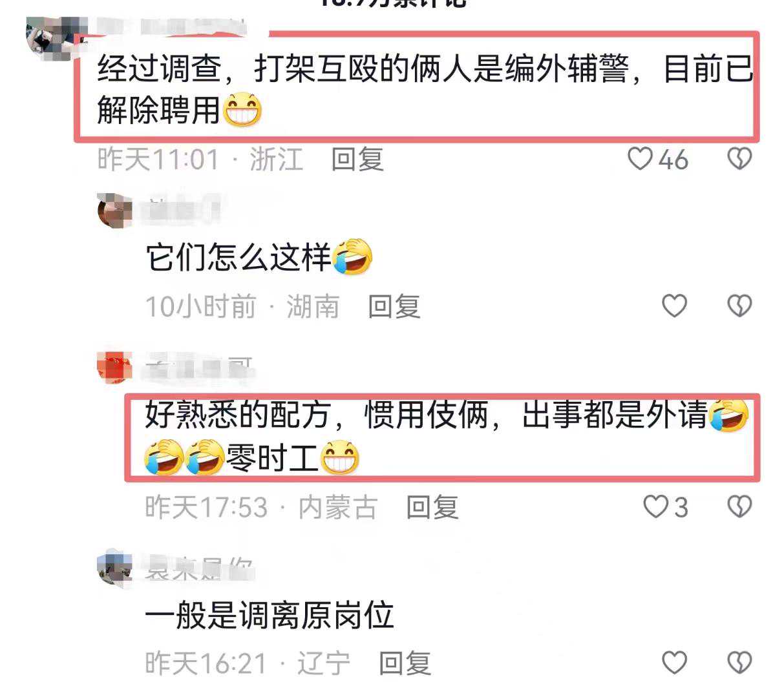Dislike the Liaoning comment '一般是调离原岗位'
This screenshot has width=784, height=697.
(x=739, y=662)
